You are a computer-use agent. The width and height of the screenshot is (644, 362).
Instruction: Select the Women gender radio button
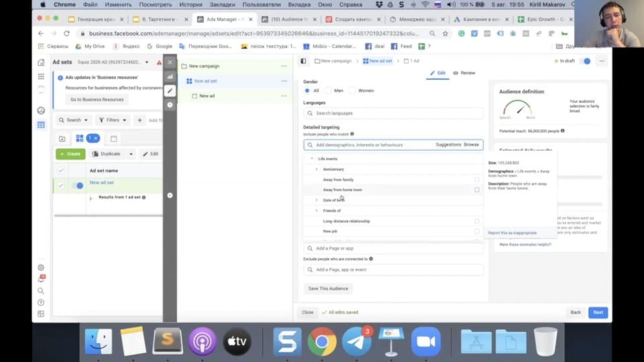(x=352, y=90)
